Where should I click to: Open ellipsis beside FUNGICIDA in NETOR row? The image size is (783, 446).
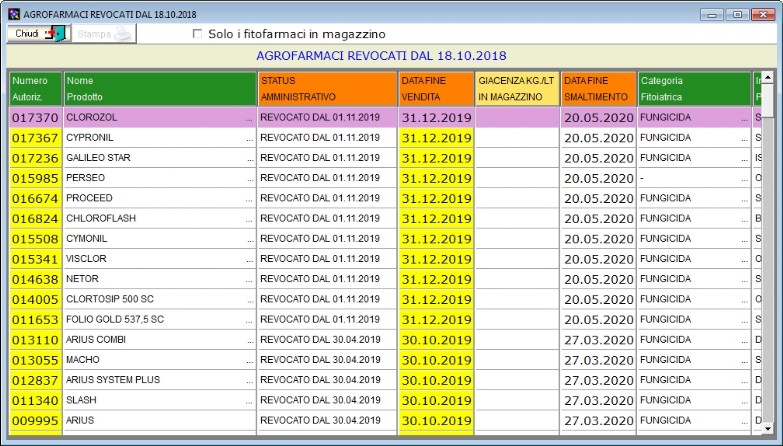pos(745,279)
